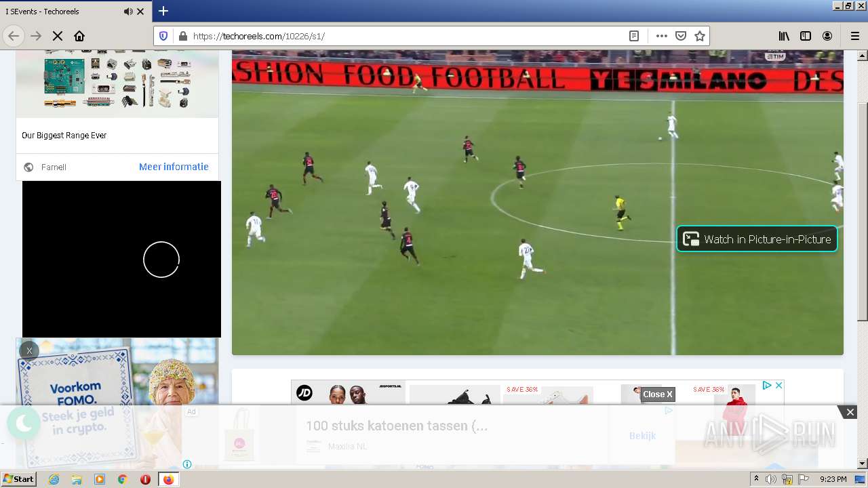
Task: Open the JD Sports logo ad
Action: click(304, 392)
